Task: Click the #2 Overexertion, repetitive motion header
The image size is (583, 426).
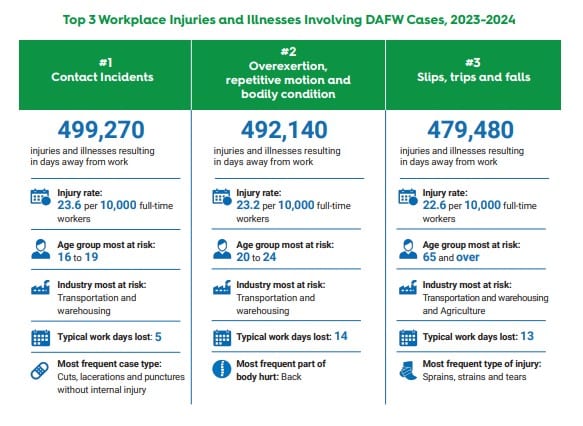Action: [x=289, y=75]
